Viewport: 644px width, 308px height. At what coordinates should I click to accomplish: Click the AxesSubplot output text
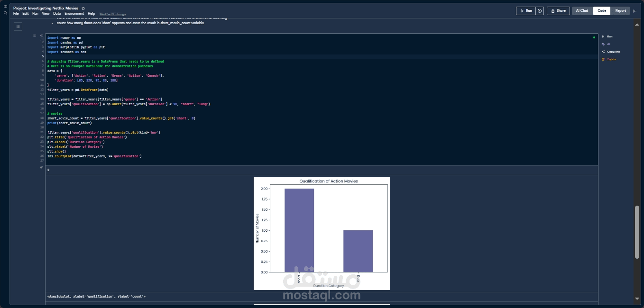point(96,297)
